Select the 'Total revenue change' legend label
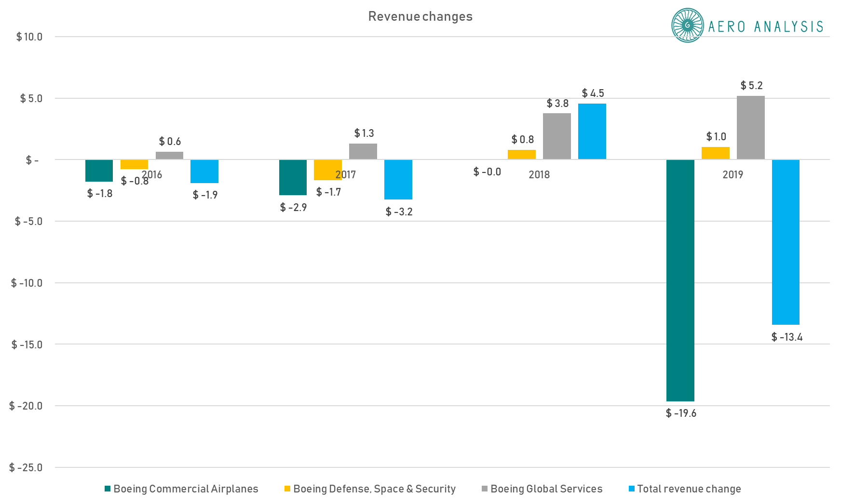841x504 pixels. [x=689, y=489]
